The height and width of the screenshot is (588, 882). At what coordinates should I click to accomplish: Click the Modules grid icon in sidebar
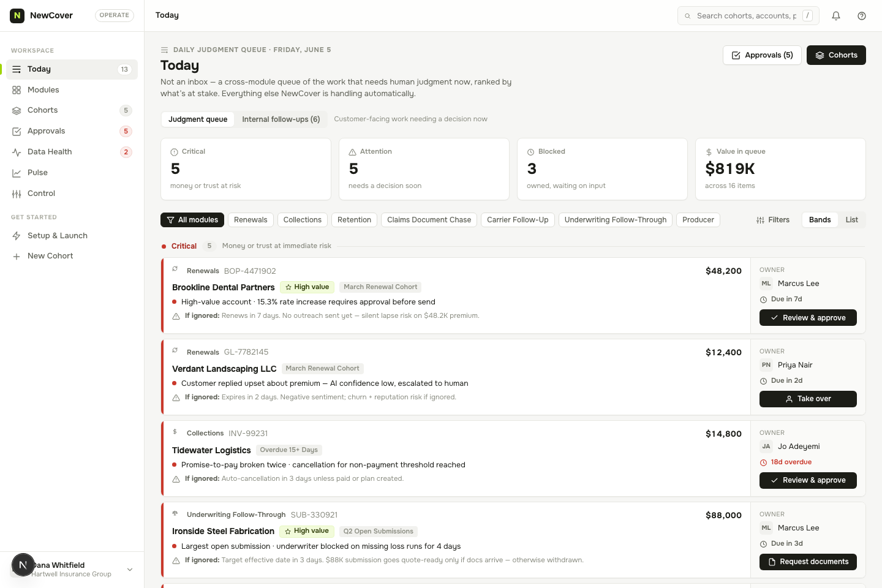(17, 90)
